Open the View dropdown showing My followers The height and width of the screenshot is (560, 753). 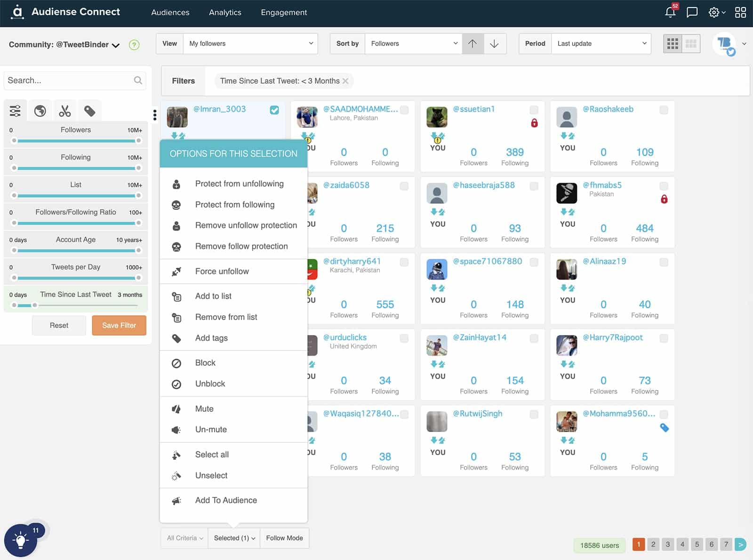(x=250, y=43)
